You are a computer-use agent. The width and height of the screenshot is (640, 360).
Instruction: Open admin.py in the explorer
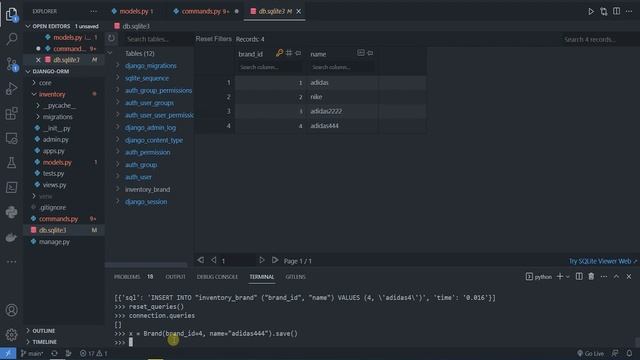56,140
